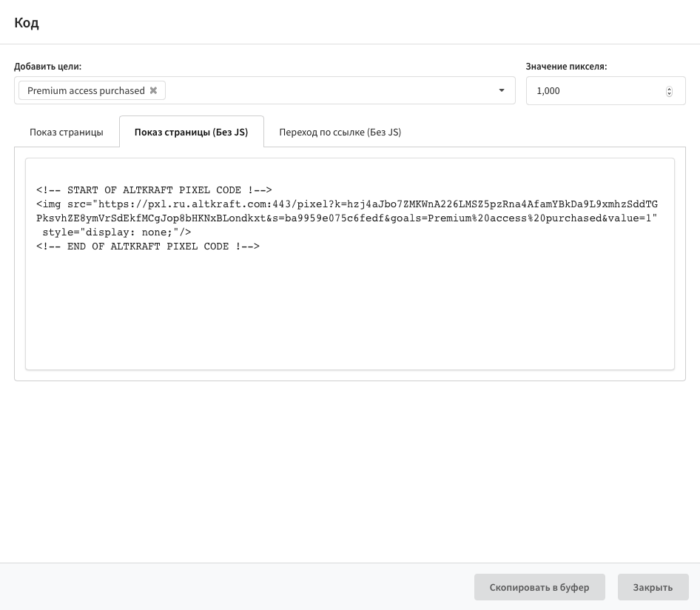Screen dimensions: 700x610
Task: Remove the Premium access purchased goal tag
Action: [x=153, y=90]
